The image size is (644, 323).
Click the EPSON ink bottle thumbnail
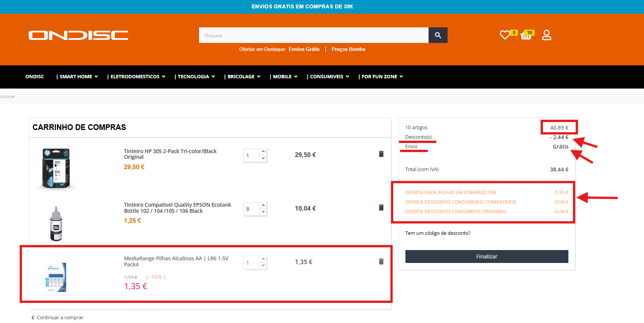click(x=56, y=223)
